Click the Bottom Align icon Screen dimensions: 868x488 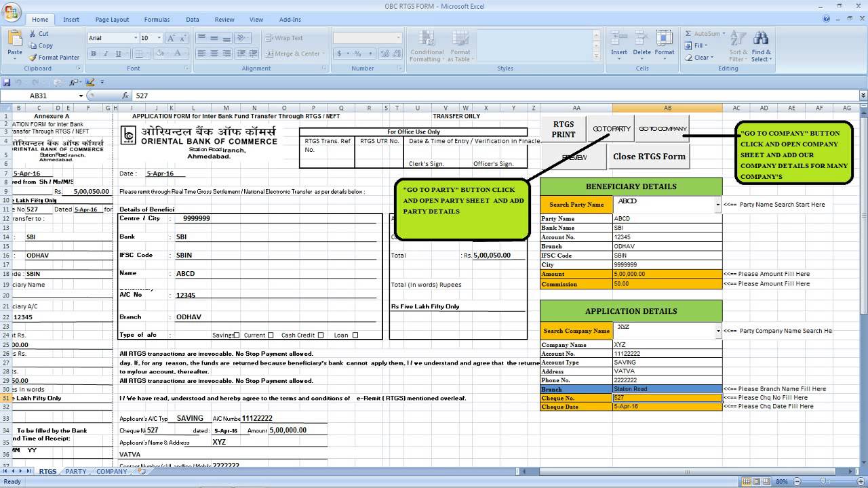coord(227,38)
